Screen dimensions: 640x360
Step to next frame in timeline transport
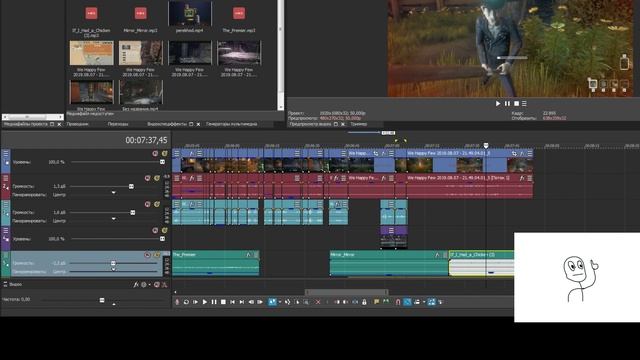click(260, 302)
